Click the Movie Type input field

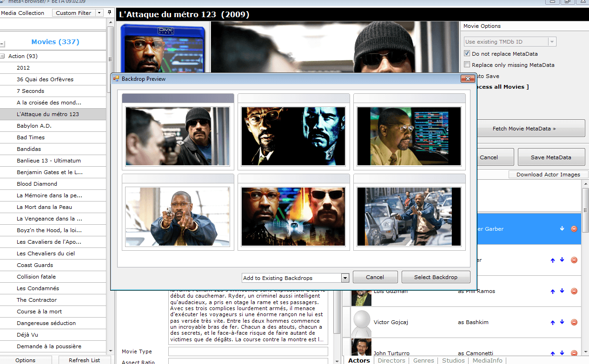(248, 351)
